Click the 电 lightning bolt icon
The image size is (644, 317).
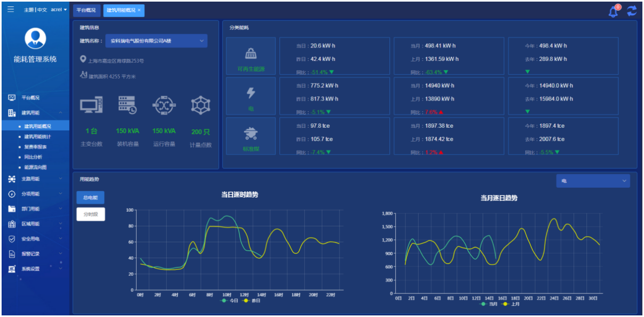click(251, 94)
